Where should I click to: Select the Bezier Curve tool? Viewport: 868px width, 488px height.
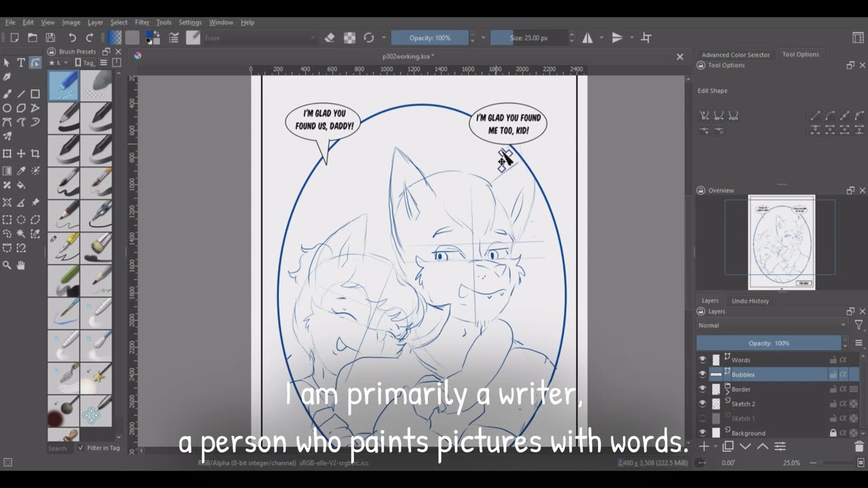click(7, 122)
